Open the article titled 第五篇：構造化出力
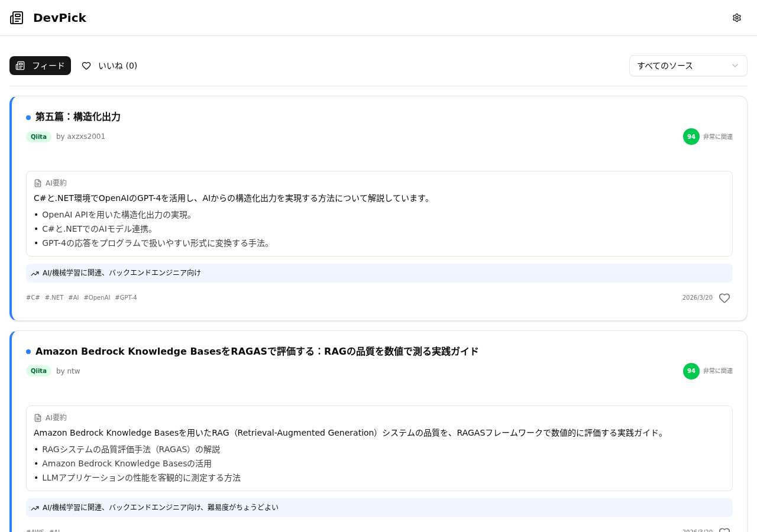 tap(77, 117)
